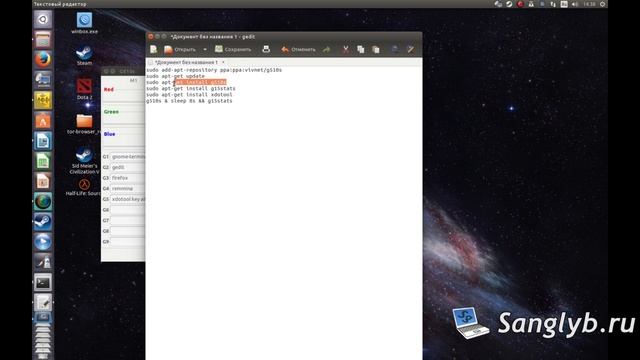The image size is (640, 360).
Task: Click the Открыть button in gedit toolbar
Action: click(180, 49)
